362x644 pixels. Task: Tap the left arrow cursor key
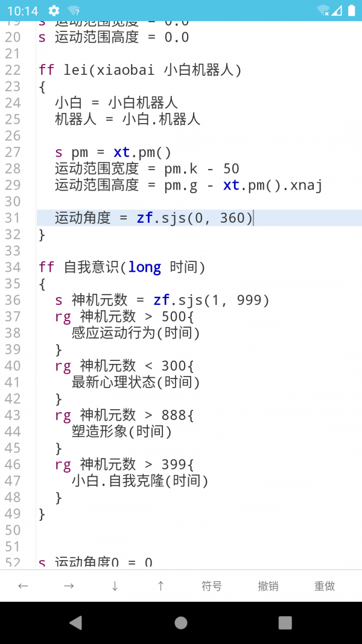23,586
